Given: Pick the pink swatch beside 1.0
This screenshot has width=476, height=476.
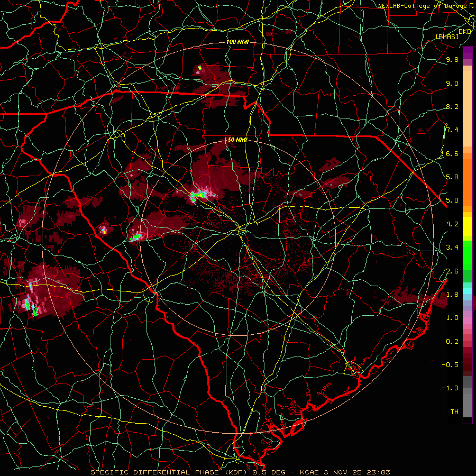Looking at the screenshot, I should click(467, 321).
